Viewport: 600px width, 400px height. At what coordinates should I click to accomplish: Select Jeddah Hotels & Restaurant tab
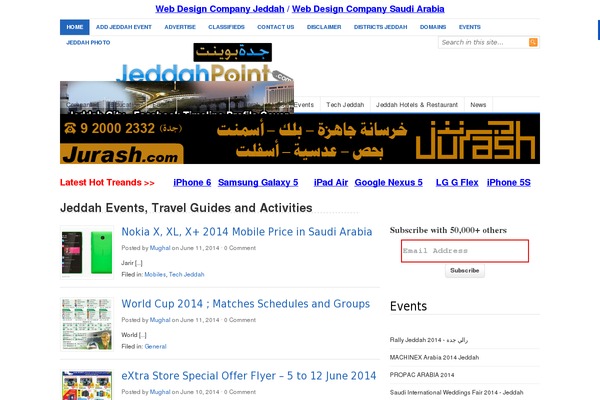[417, 104]
